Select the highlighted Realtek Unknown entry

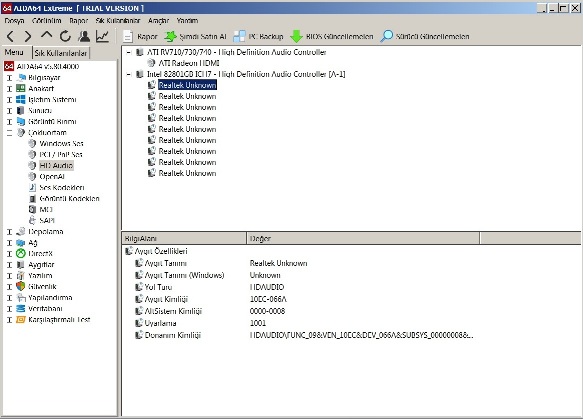click(x=187, y=85)
